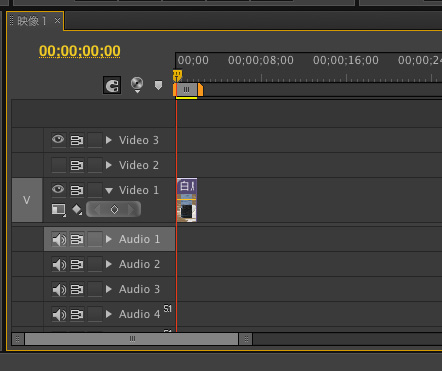Toggle the Snap magnet icon

(112, 85)
